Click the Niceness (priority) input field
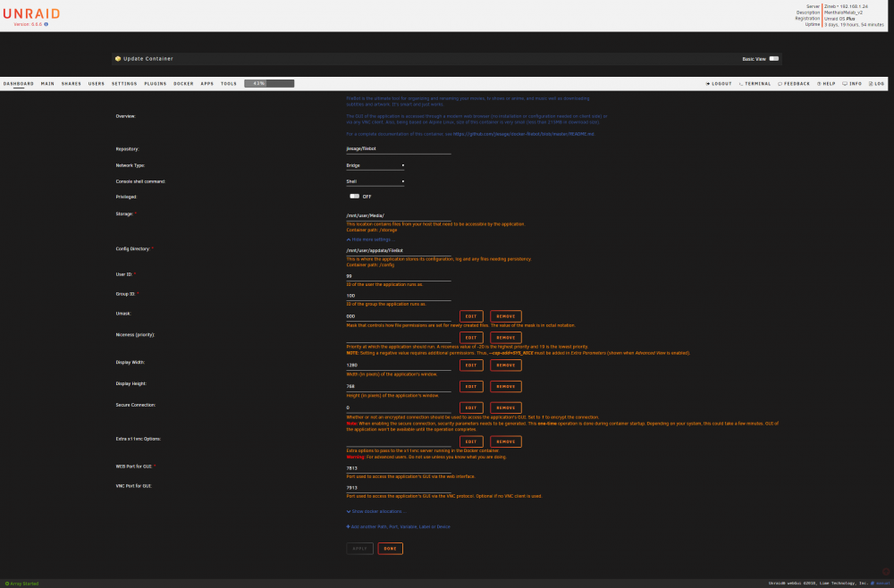 tap(399, 337)
